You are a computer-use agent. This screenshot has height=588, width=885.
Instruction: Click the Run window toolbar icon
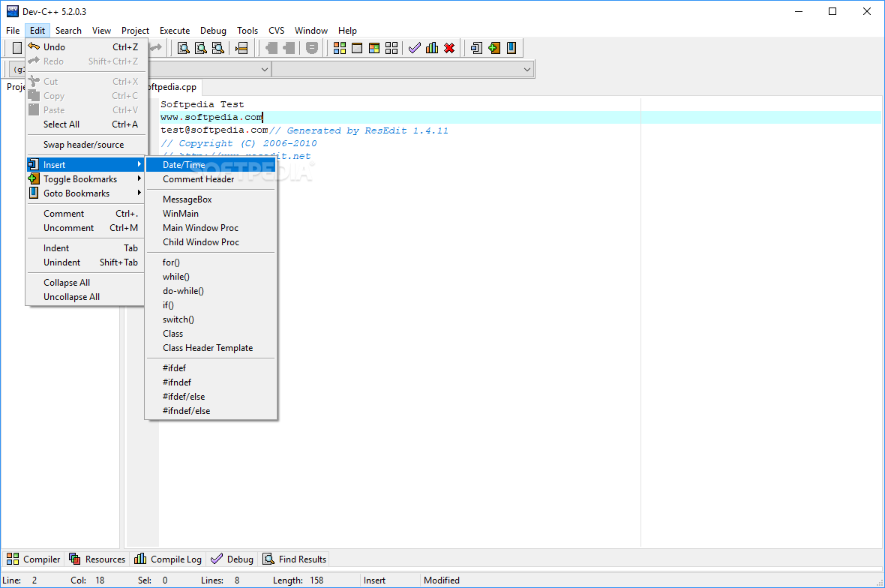(357, 48)
